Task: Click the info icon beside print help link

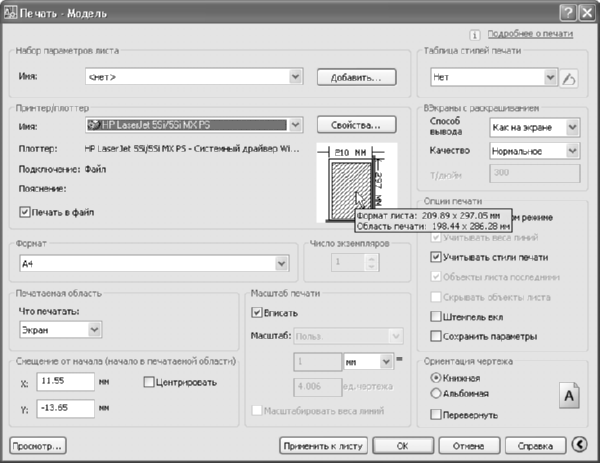Action: 474,35
